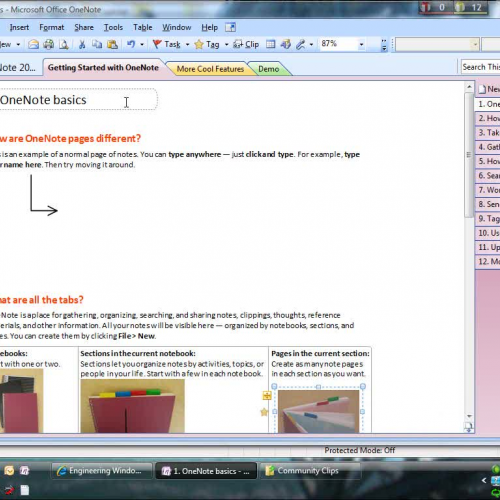Click Outlook icon in quick launch
This screenshot has height=500, width=500.
[9, 470]
